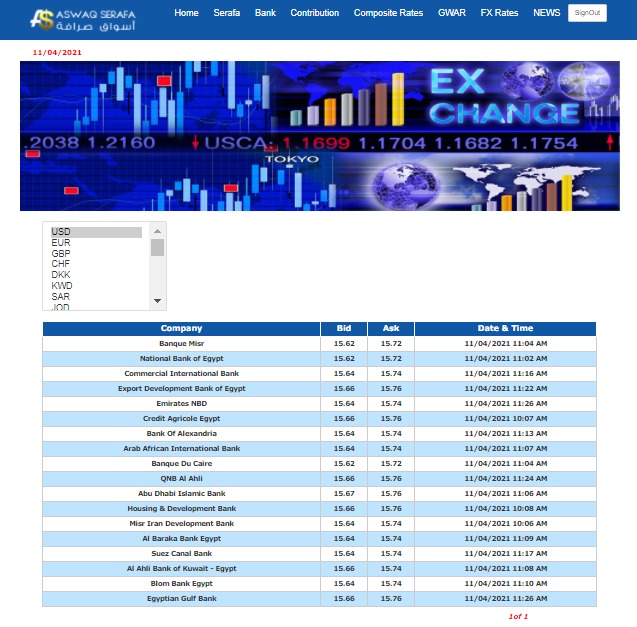
Task: Select DKK in the currency list
Action: coord(96,275)
